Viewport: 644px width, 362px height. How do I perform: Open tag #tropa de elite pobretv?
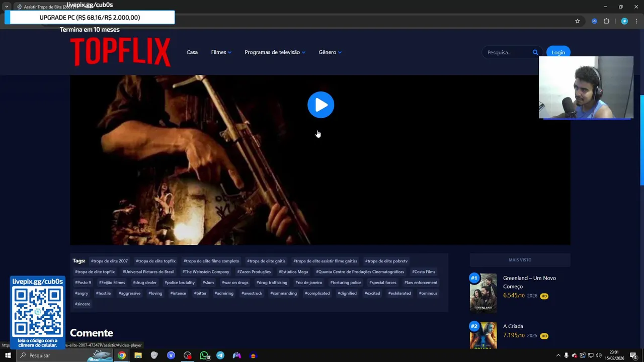(x=386, y=261)
